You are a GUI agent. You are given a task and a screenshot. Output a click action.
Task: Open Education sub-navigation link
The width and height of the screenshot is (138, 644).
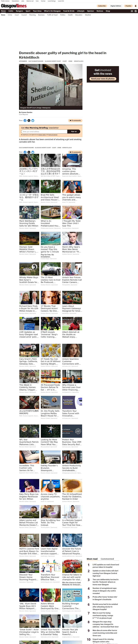79,15
